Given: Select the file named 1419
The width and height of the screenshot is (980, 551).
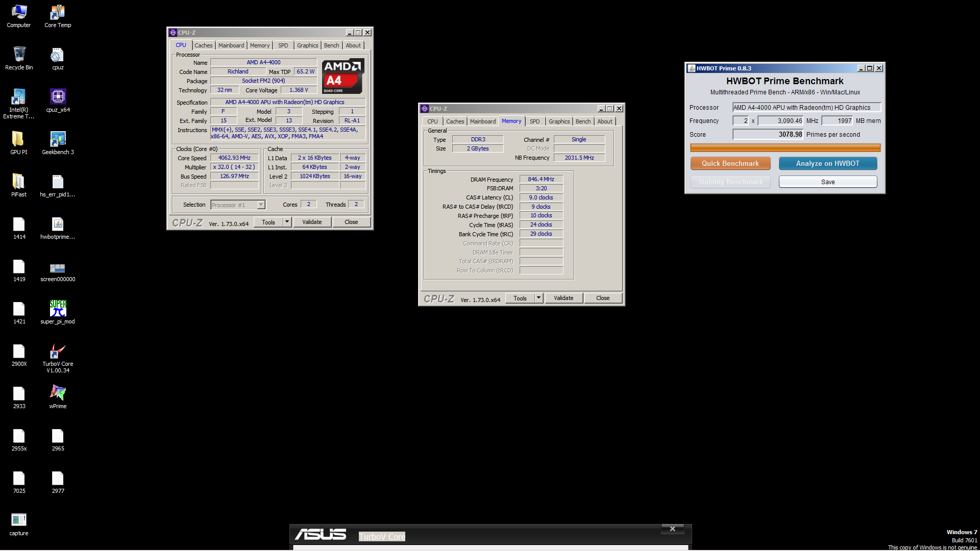Looking at the screenshot, I should 19,270.
